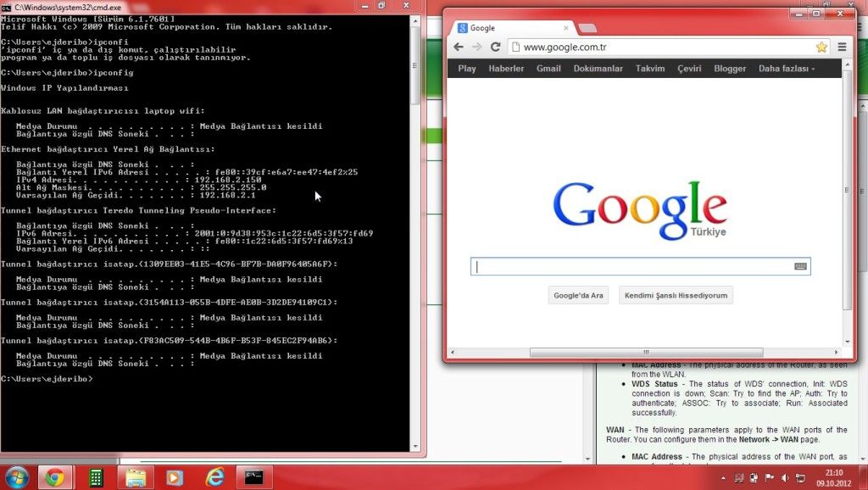The image size is (868, 490).
Task: Open Action Center flag icon
Action: click(x=770, y=478)
